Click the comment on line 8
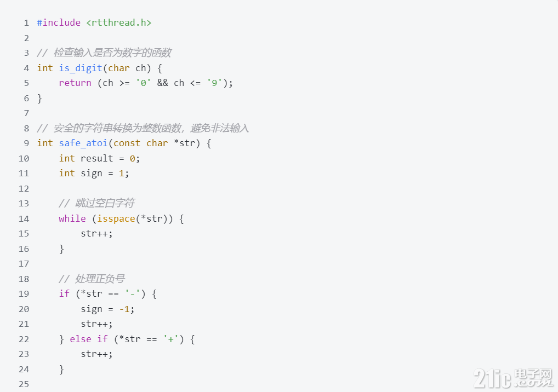 (x=143, y=128)
